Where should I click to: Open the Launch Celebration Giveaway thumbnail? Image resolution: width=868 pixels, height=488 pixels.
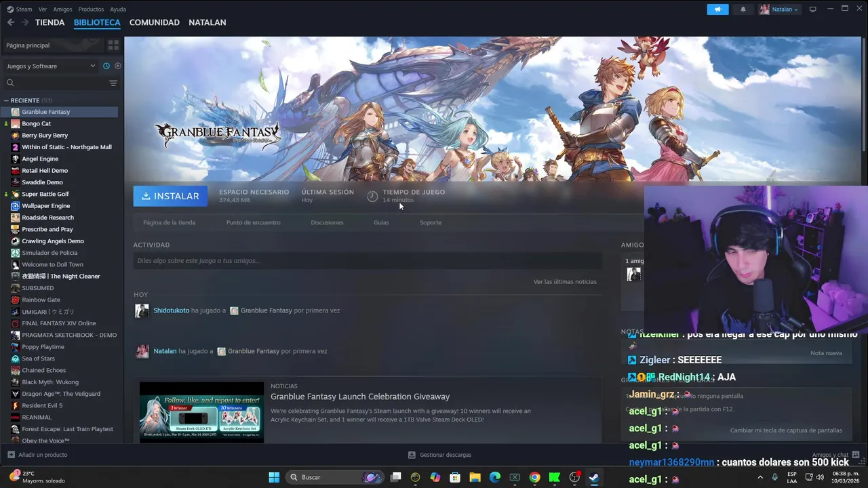point(201,412)
